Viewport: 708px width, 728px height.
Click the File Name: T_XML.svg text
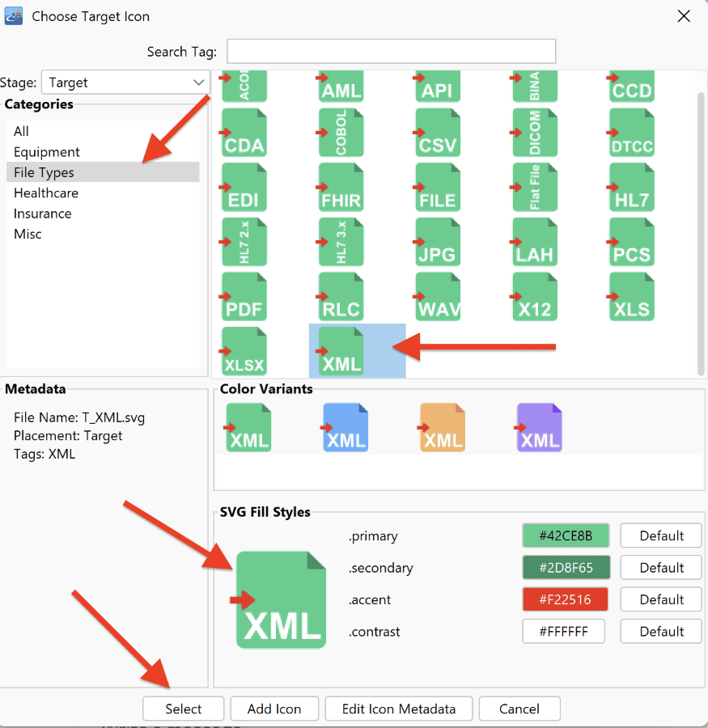tap(79, 417)
